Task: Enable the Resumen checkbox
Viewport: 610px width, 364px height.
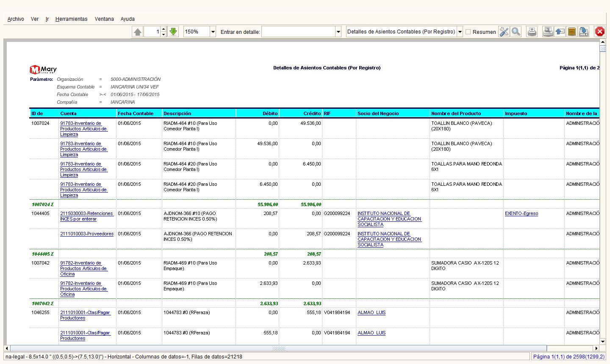Action: (468, 32)
